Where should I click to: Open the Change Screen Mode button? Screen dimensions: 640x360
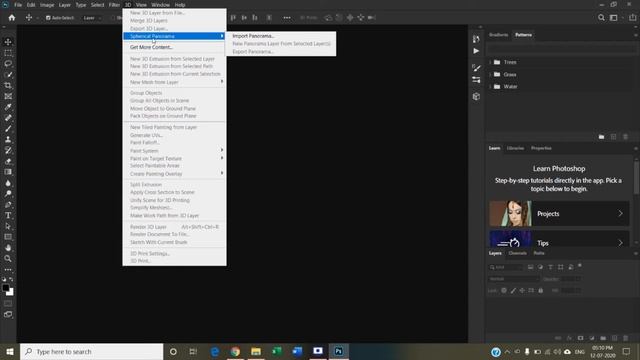point(8,314)
